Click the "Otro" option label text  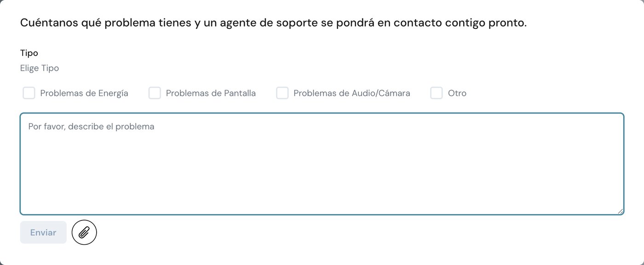pos(457,93)
